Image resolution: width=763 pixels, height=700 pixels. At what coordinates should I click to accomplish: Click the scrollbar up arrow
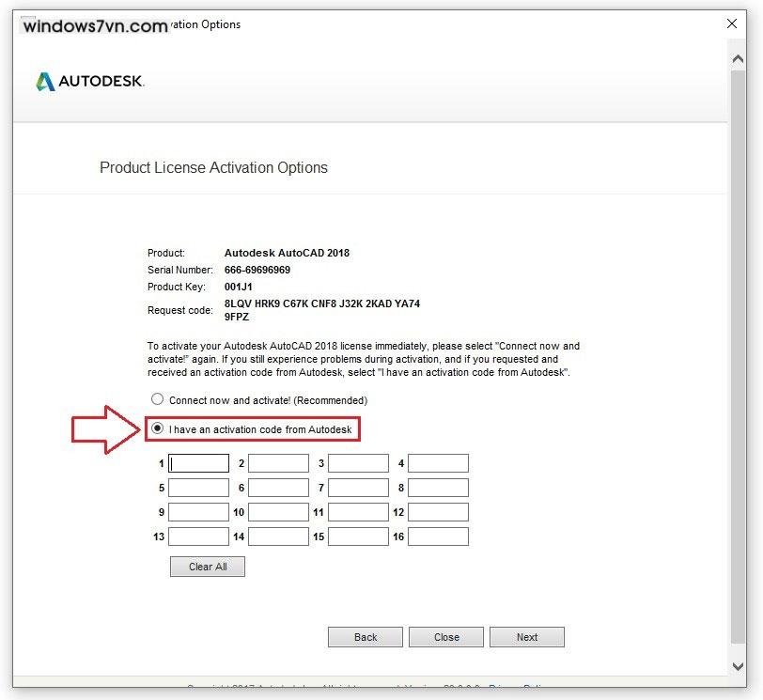[739, 57]
